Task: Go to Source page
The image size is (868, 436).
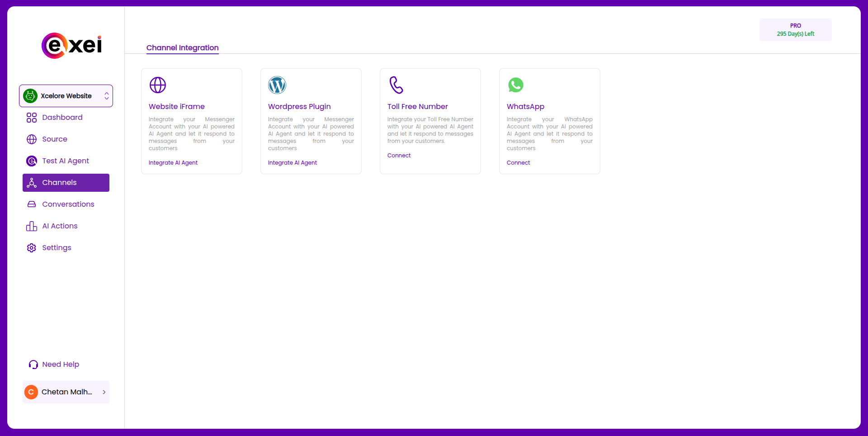Action: point(66,139)
